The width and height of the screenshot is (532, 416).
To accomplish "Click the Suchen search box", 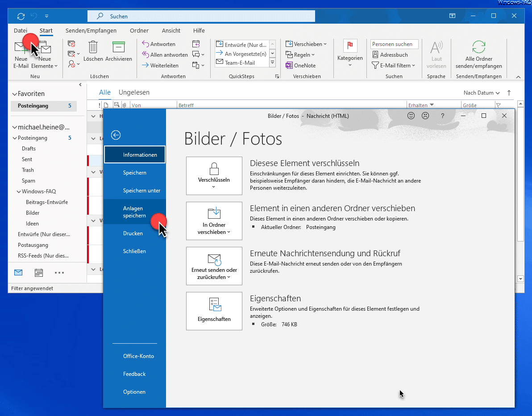I will 201,16.
